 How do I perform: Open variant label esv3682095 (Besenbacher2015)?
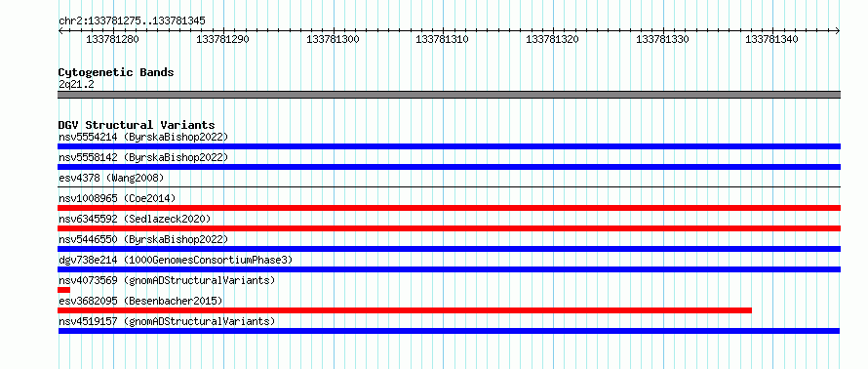pos(140,301)
